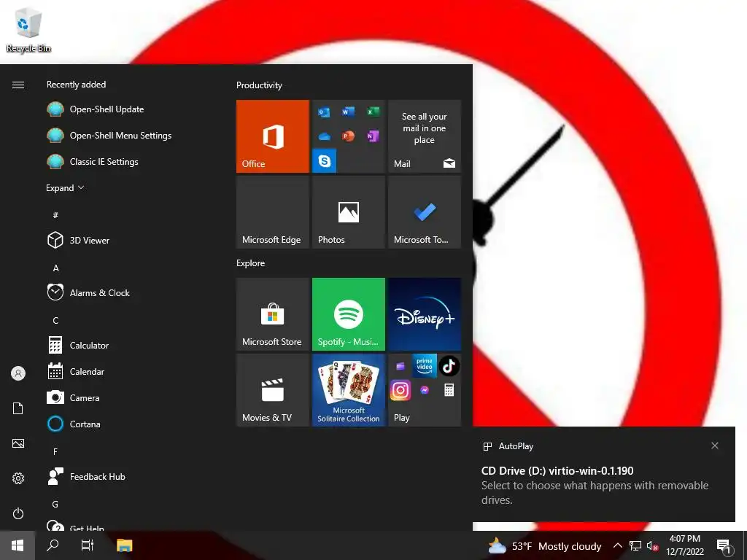Open Outlook icon in Office folder tile

[x=324, y=112]
